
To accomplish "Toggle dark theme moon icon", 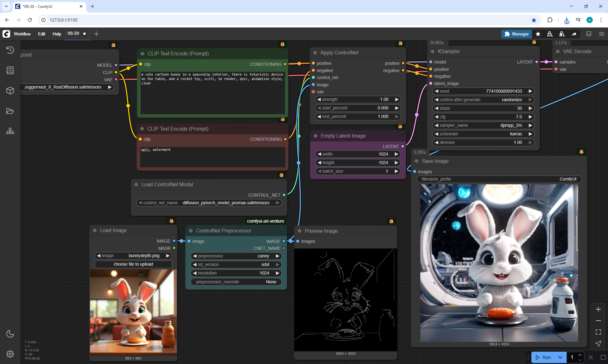I will click(10, 334).
